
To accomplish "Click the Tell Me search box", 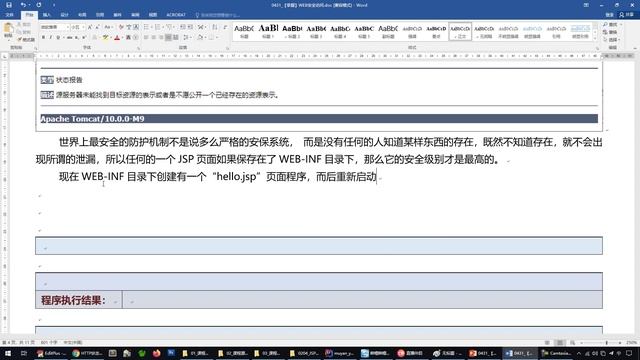I will (x=218, y=15).
